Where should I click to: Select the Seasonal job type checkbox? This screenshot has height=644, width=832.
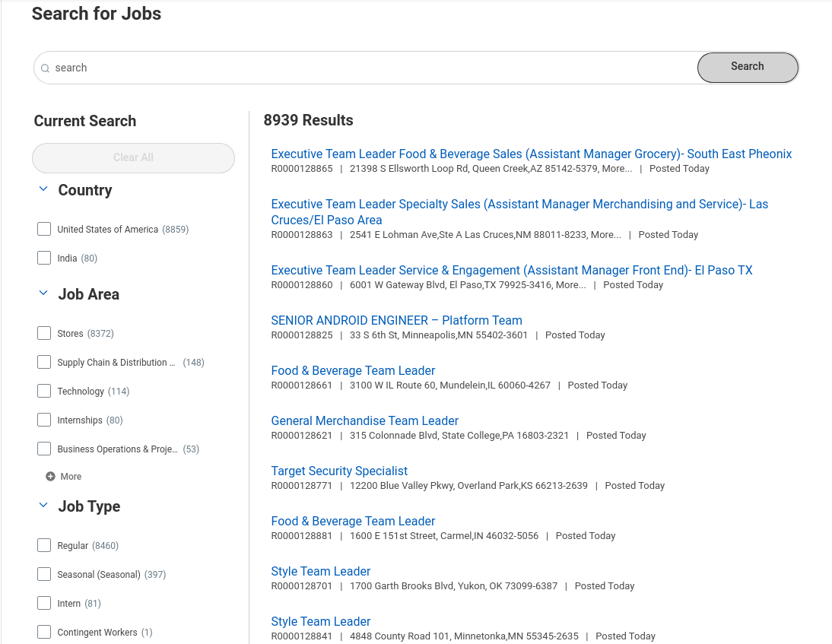43,574
